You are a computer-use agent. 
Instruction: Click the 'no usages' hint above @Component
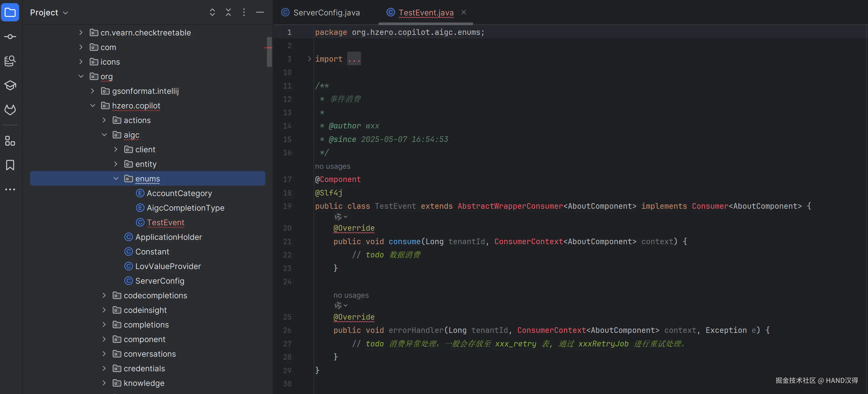coord(333,166)
